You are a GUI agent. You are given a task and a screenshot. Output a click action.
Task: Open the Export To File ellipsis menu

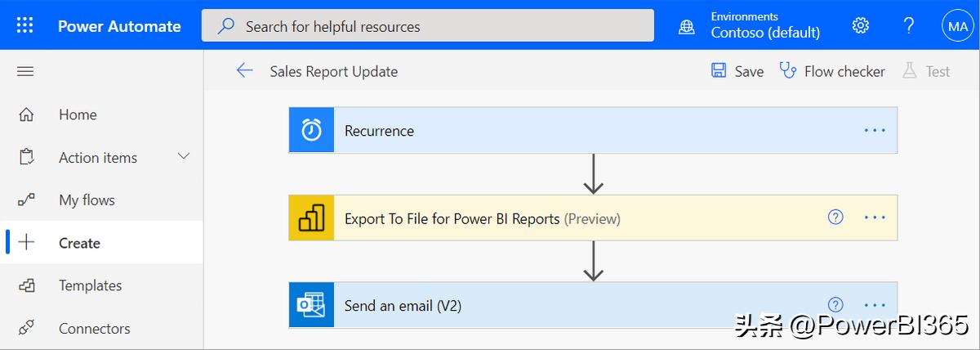pyautogui.click(x=875, y=218)
